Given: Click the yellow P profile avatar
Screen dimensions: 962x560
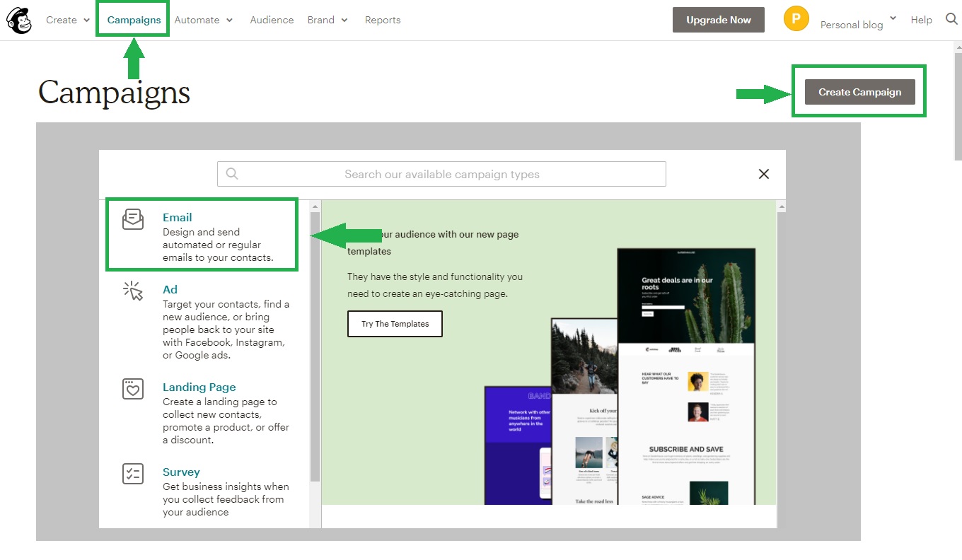Looking at the screenshot, I should (796, 19).
